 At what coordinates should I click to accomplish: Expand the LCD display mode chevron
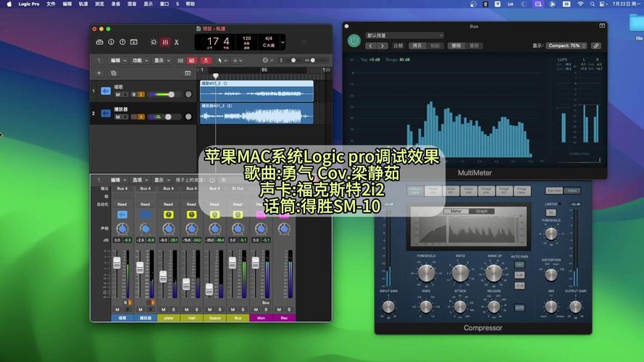(x=283, y=42)
